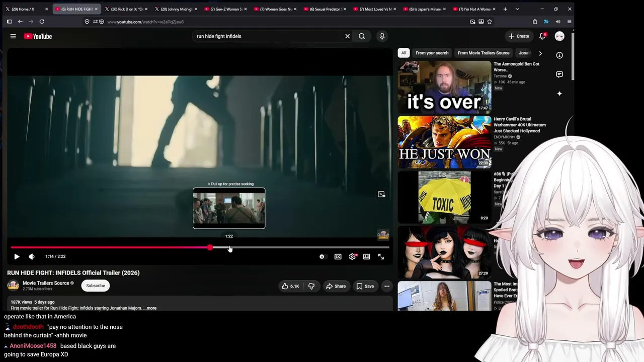Start voice search with the microphone
644x362 pixels.
coord(382,36)
